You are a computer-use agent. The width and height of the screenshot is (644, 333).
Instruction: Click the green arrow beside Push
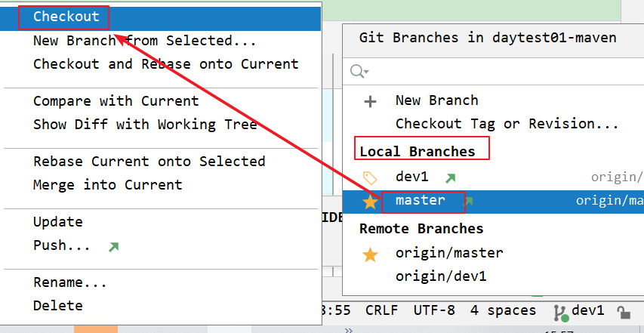(114, 246)
